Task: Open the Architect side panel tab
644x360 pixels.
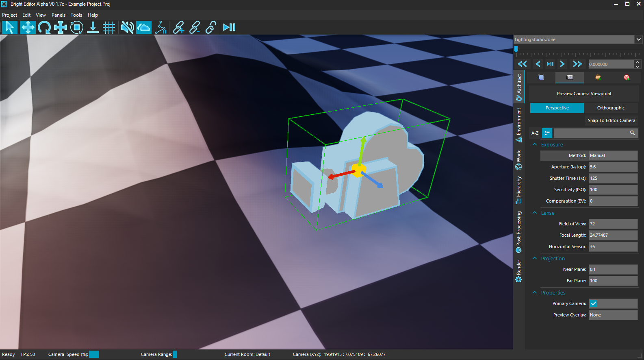Action: point(519,87)
